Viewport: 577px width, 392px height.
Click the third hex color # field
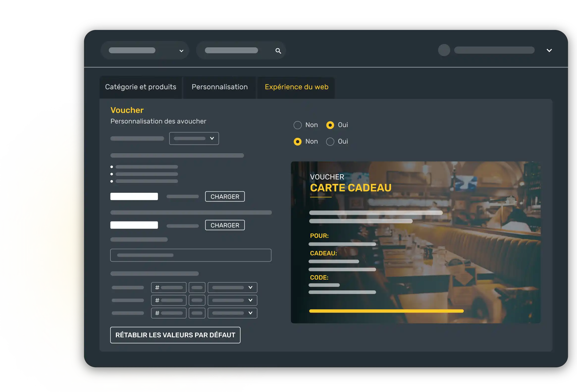point(169,313)
